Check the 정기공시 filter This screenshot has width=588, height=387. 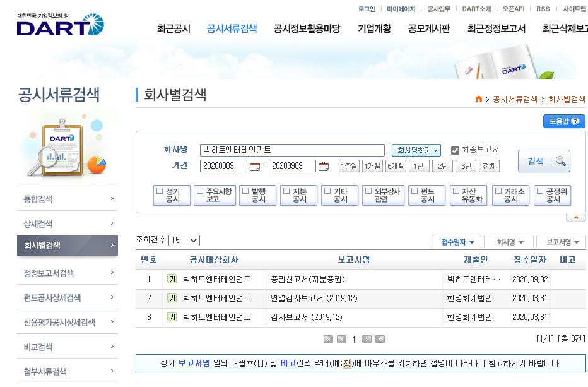coord(160,191)
